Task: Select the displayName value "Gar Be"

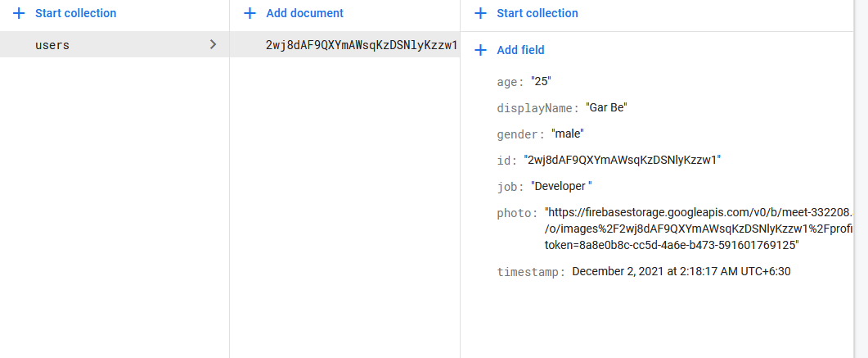Action: point(606,107)
